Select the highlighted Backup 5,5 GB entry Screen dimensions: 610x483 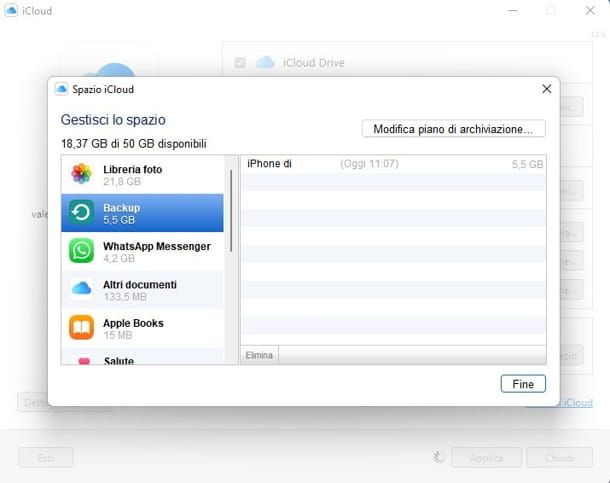tap(142, 213)
